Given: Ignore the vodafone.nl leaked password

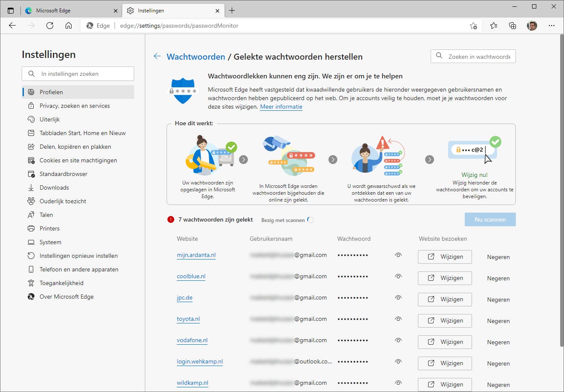Looking at the screenshot, I should pyautogui.click(x=498, y=342).
